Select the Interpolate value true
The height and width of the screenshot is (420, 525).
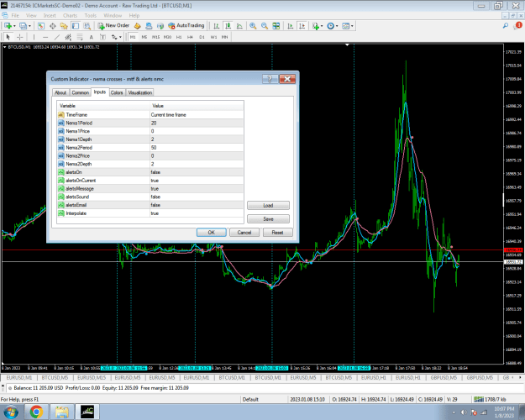pos(197,213)
